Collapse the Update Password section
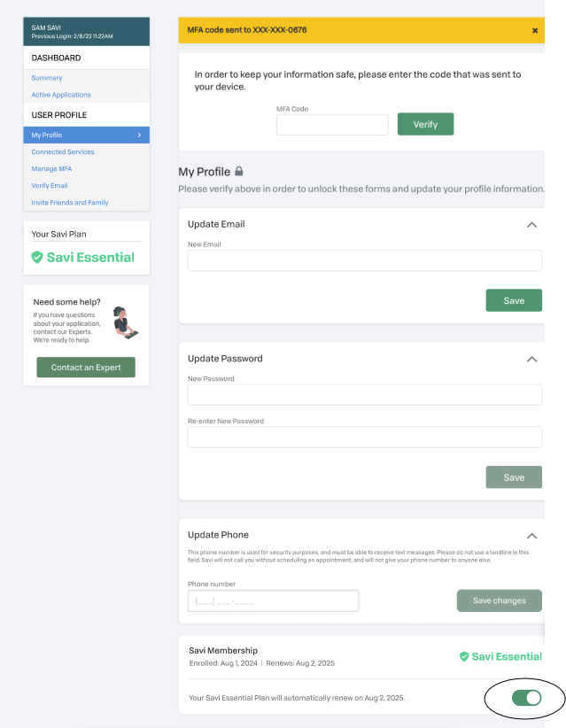This screenshot has height=728, width=566. (x=531, y=360)
